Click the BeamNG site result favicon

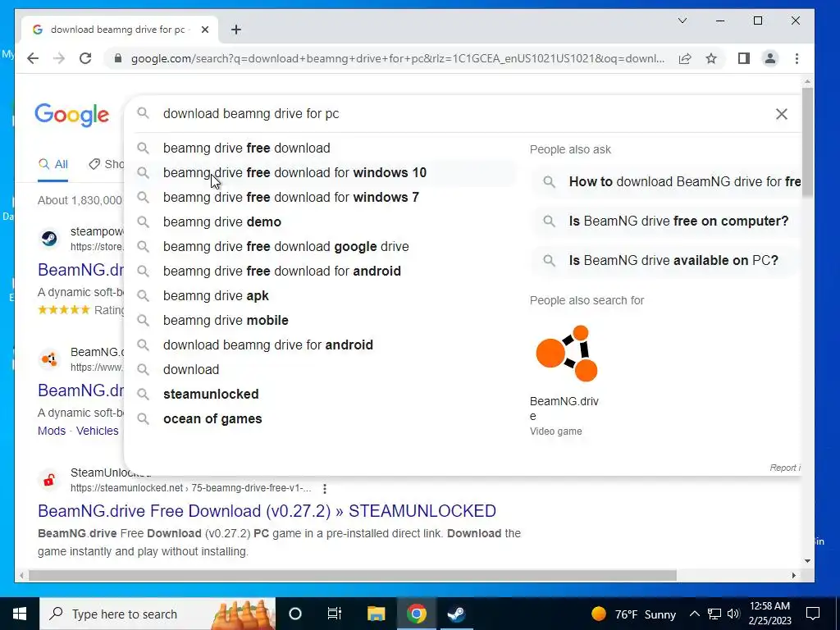pyautogui.click(x=49, y=359)
